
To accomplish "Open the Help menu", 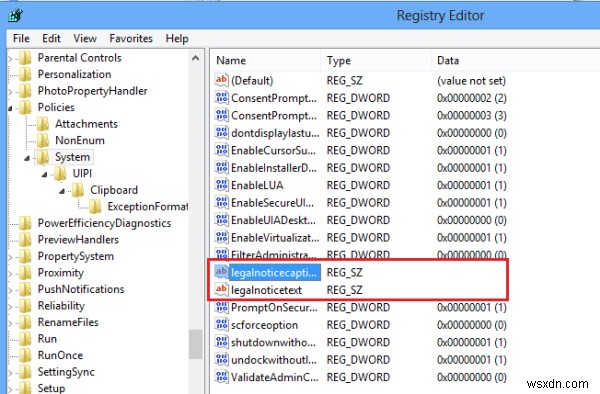I will 177,38.
